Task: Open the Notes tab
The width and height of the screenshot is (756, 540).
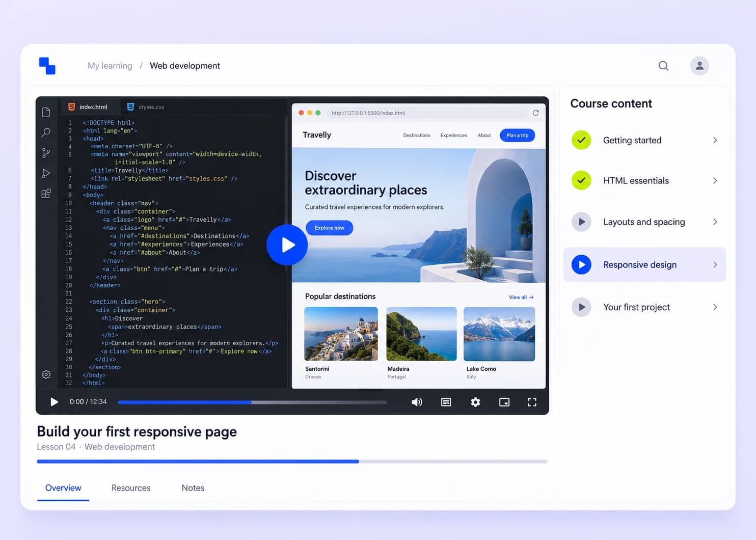Action: [193, 488]
